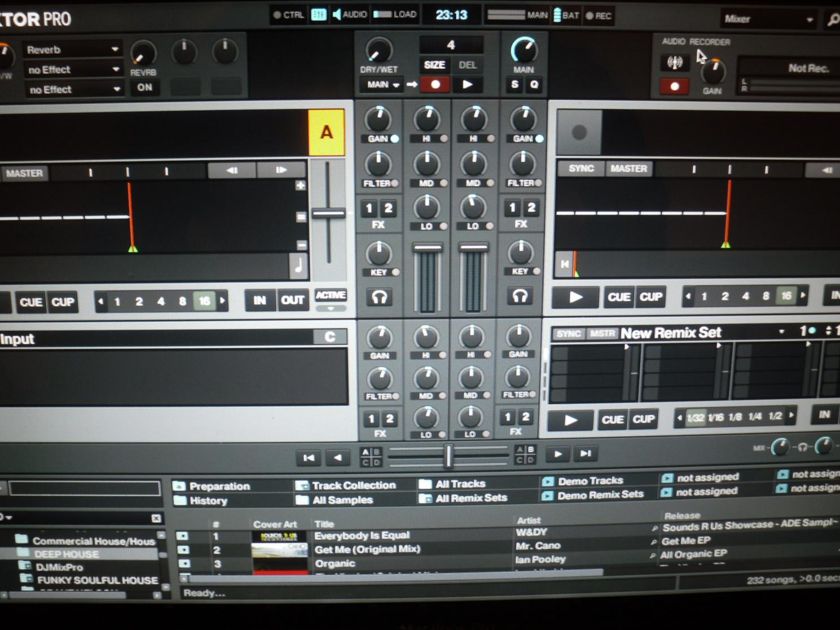Enable SYNC on the New Remix Set deck
This screenshot has height=630, width=840.
[568, 334]
